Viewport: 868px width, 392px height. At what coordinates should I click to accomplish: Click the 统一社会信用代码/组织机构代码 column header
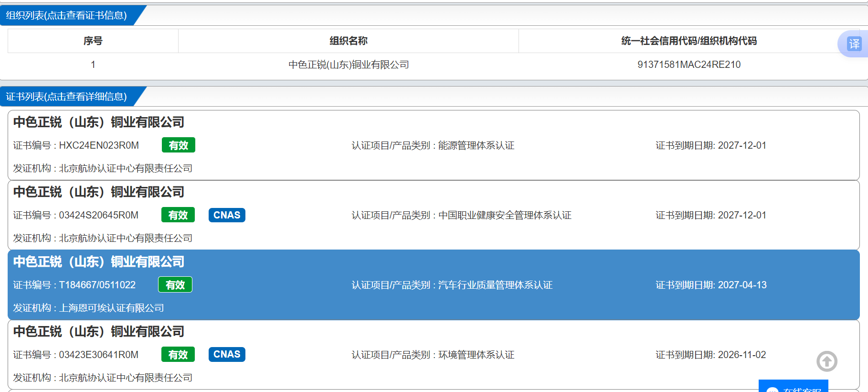pyautogui.click(x=689, y=41)
